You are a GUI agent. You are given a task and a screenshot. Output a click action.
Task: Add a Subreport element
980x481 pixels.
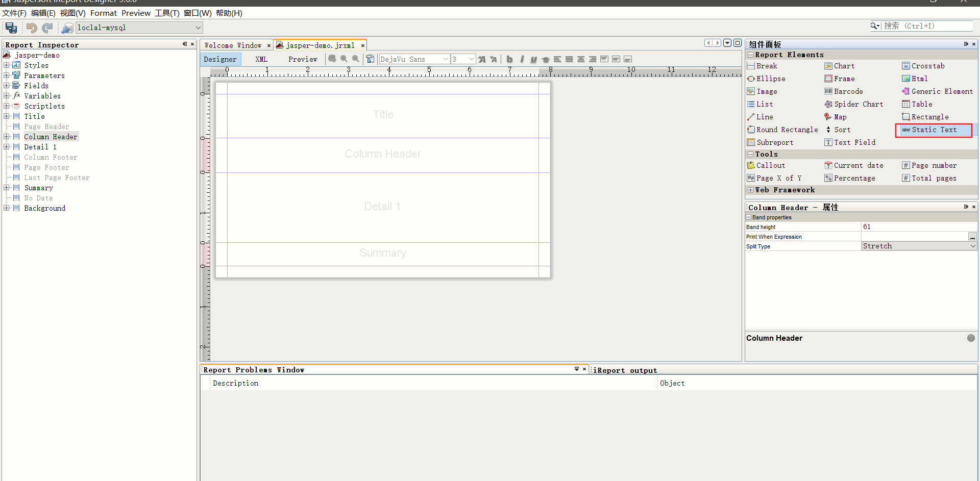pos(774,142)
